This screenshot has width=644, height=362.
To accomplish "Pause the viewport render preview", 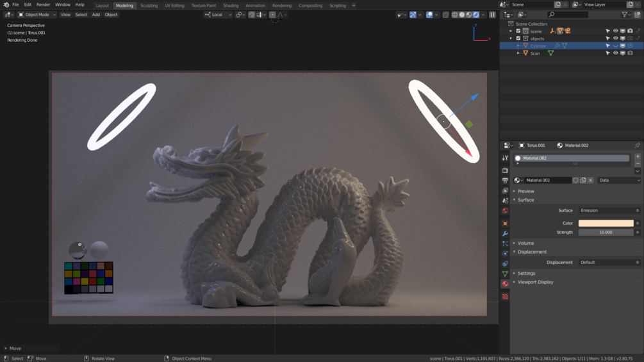I will 492,15.
